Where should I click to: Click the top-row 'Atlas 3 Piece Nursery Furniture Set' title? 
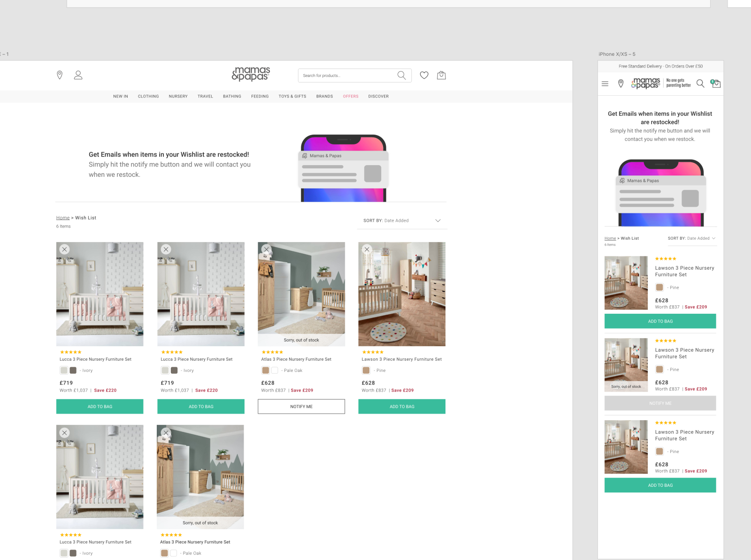(x=296, y=360)
